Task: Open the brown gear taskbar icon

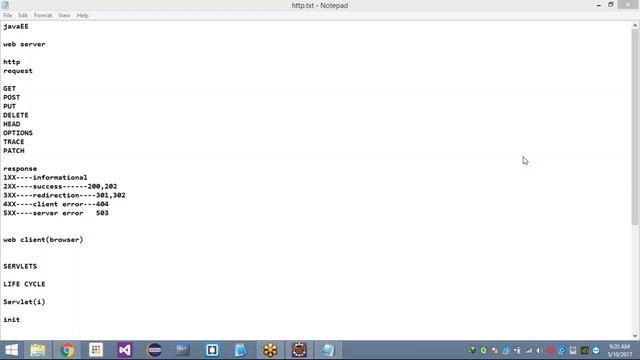Action: (x=299, y=350)
